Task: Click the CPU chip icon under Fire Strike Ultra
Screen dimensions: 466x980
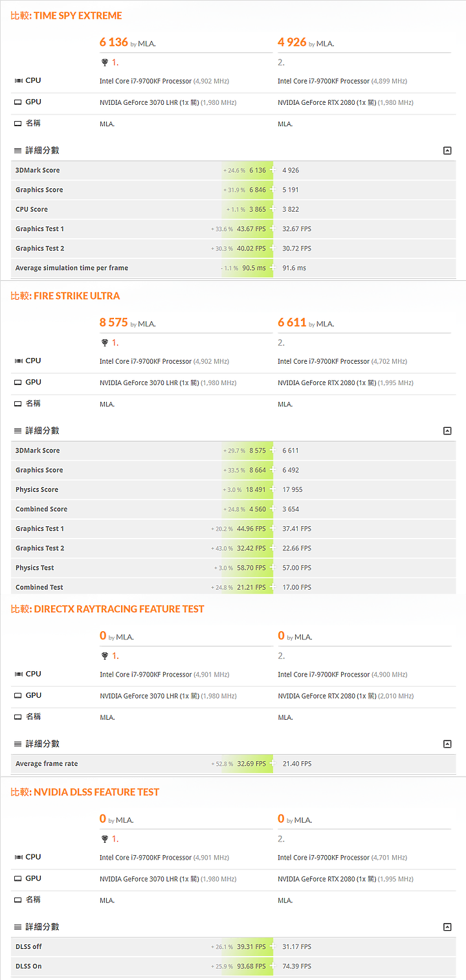Action: click(x=18, y=361)
